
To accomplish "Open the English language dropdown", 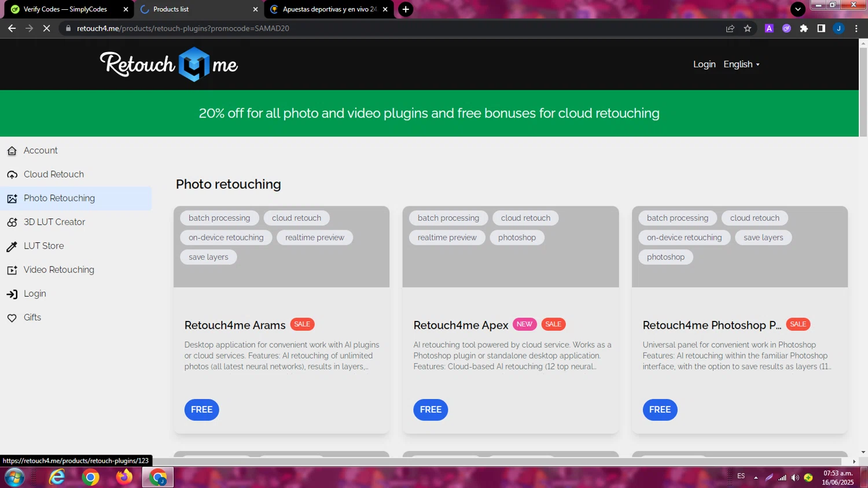I will click(741, 64).
